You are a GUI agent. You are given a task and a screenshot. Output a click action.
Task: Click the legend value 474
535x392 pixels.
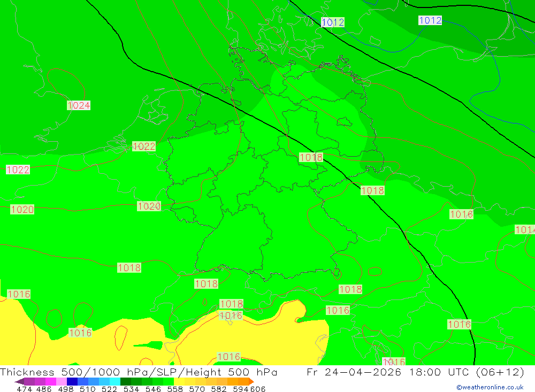coord(25,389)
